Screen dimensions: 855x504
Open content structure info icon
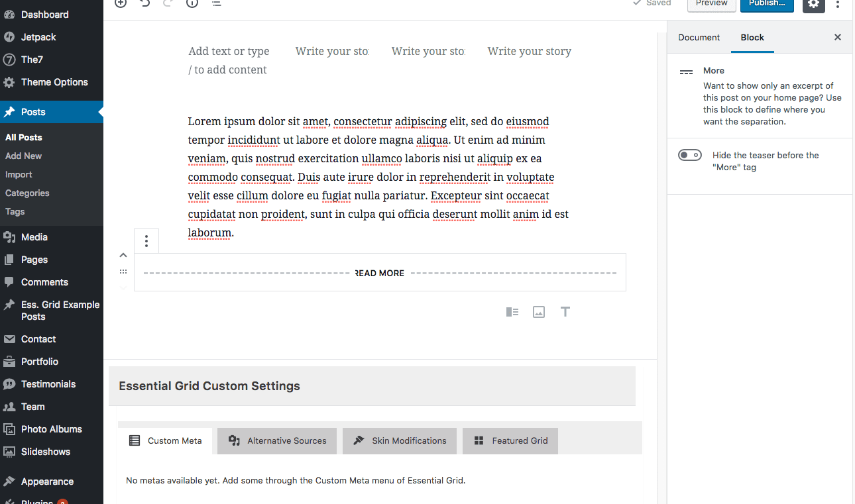coord(192,4)
